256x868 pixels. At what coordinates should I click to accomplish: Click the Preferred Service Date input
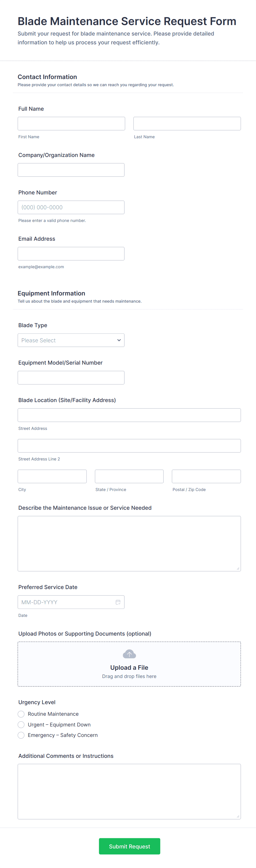(x=71, y=602)
